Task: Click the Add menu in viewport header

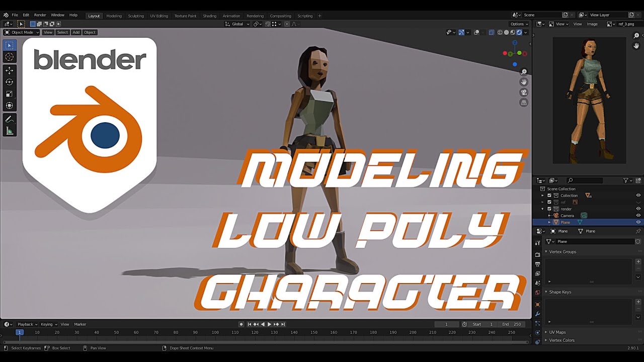Action: (x=76, y=32)
